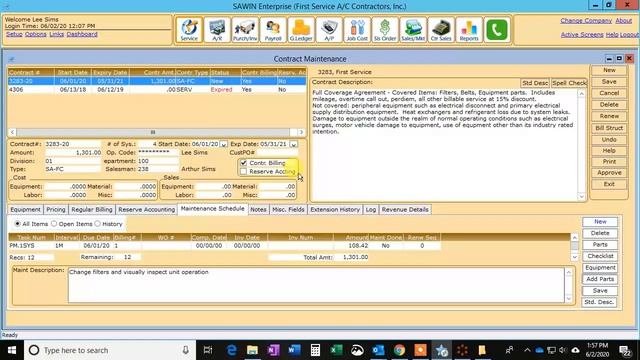The width and height of the screenshot is (640, 360).
Task: Open the Change Company link
Action: [586, 20]
